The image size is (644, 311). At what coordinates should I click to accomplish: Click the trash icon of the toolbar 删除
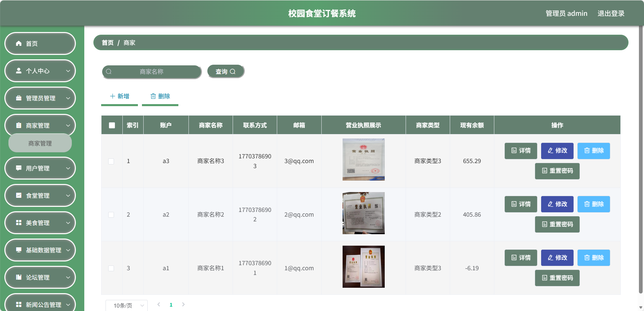tap(153, 96)
